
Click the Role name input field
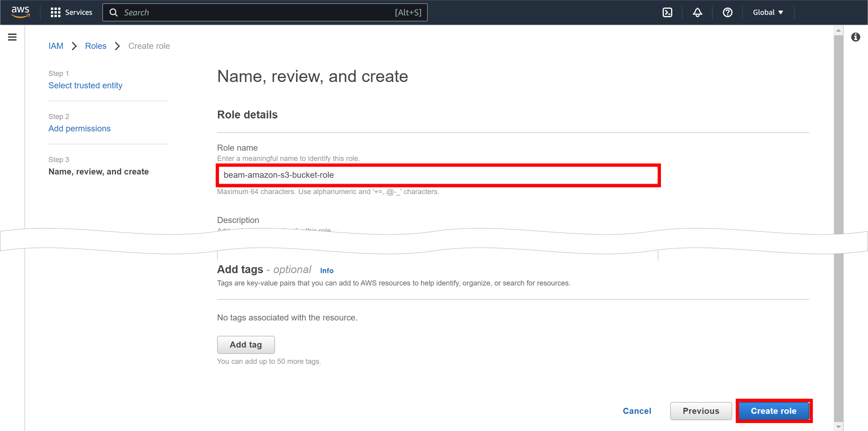tap(438, 175)
